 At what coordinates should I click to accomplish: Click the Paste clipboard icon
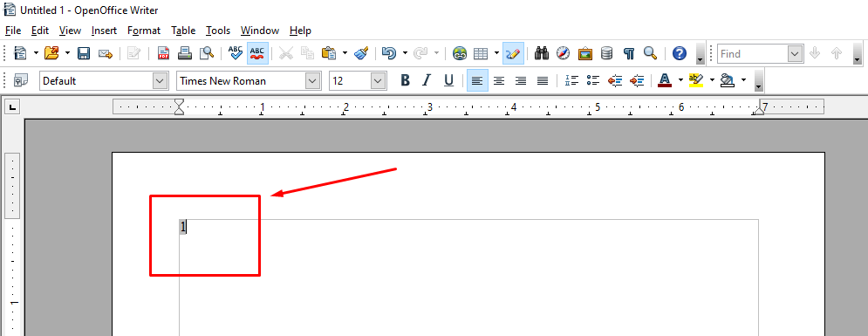(x=329, y=53)
